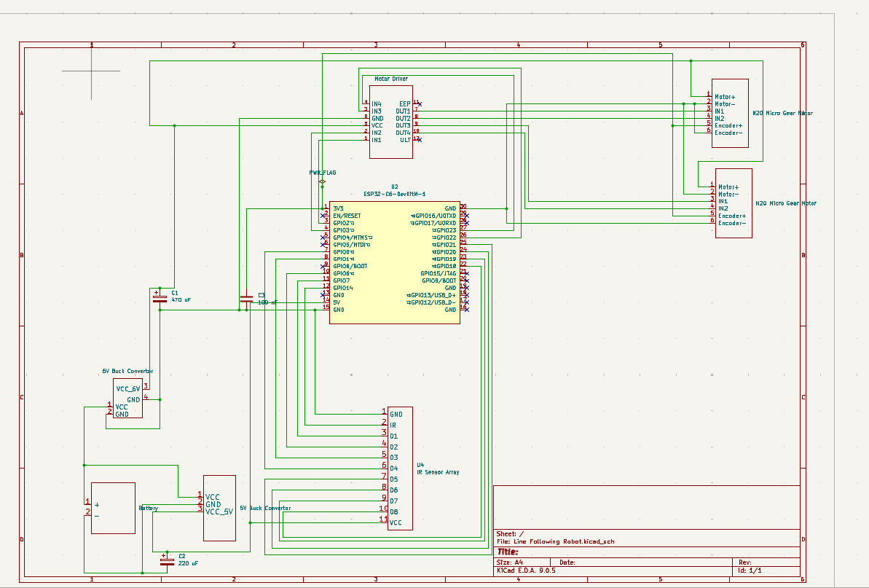This screenshot has width=869, height=588.
Task: Select the Battery symbol rectangle
Action: pyautogui.click(x=113, y=508)
